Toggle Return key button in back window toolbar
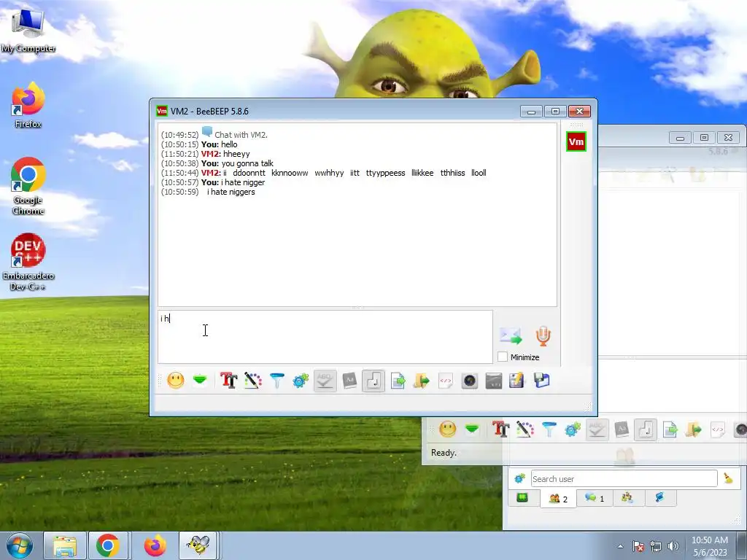 coord(646,429)
